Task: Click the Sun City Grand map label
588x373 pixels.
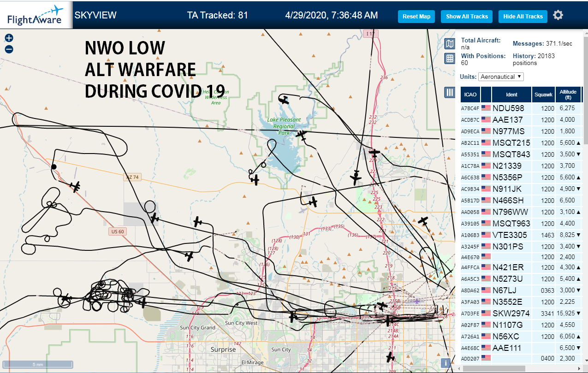Action: click(197, 328)
